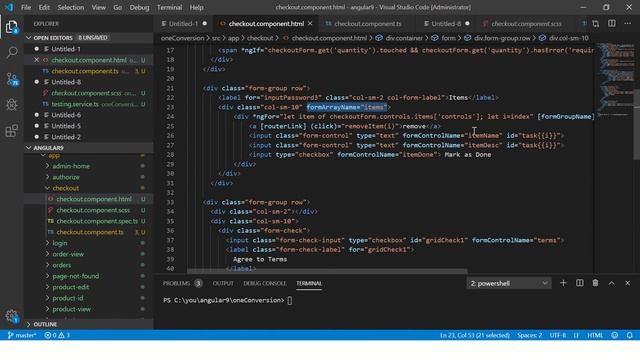The image size is (640, 360).
Task: Close checkout.component.html in Open Editors
Action: tap(36, 60)
